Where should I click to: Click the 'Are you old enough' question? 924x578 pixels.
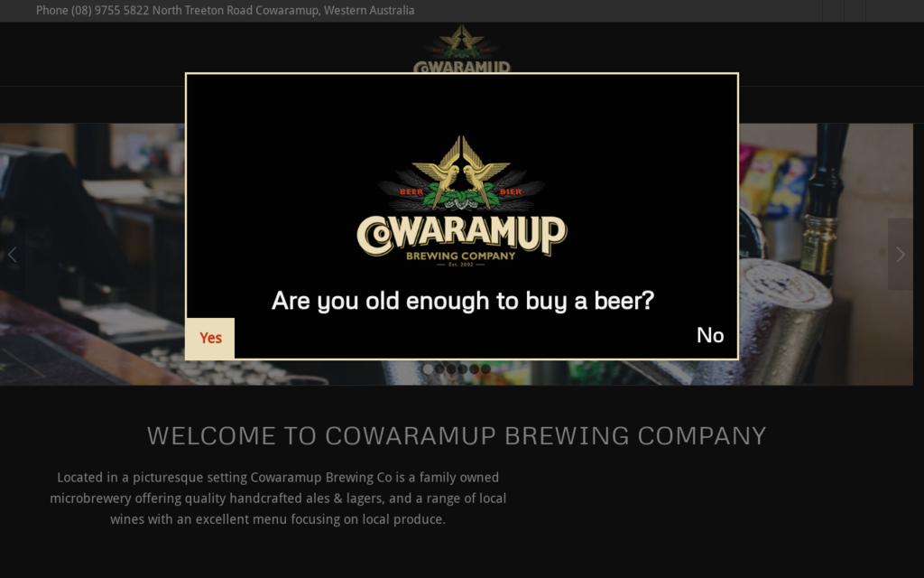pyautogui.click(x=463, y=301)
